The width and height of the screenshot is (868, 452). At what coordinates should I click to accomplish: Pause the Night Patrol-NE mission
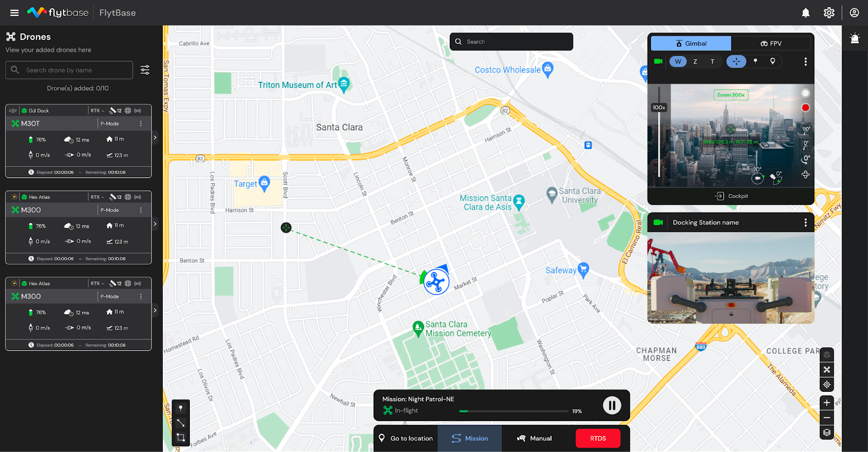(x=612, y=405)
